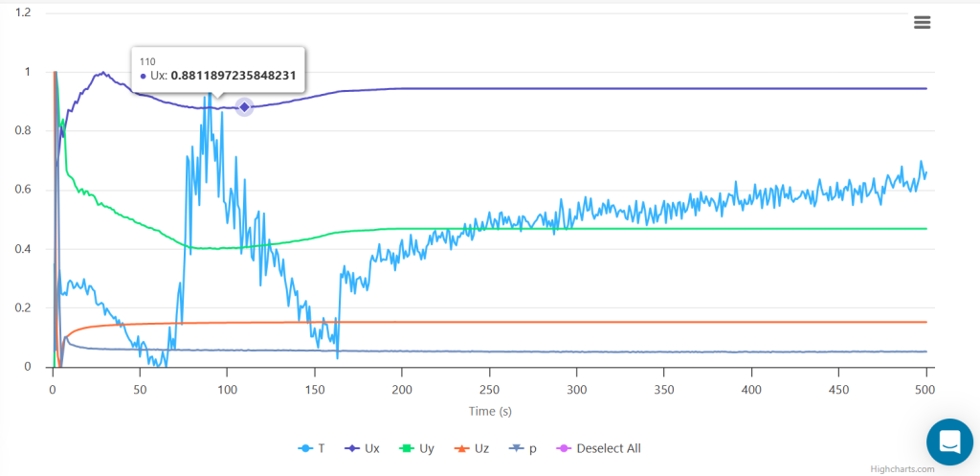Open the chart context hamburger menu
This screenshot has width=980, height=476.
tap(922, 23)
